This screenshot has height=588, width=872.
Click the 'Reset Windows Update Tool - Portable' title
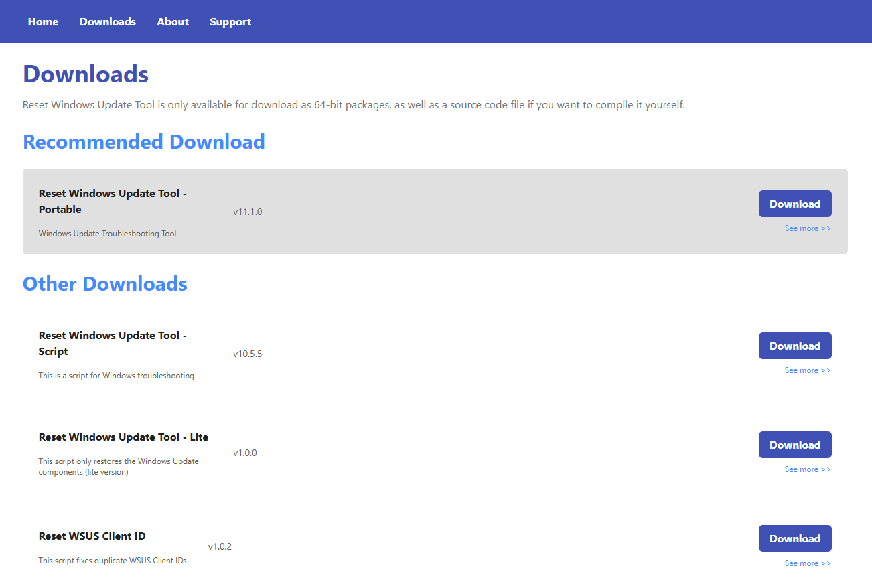[x=113, y=201]
